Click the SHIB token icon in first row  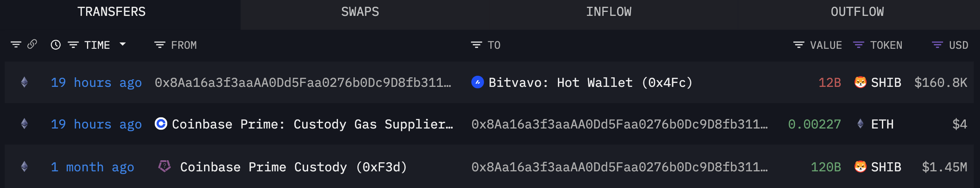coord(860,82)
